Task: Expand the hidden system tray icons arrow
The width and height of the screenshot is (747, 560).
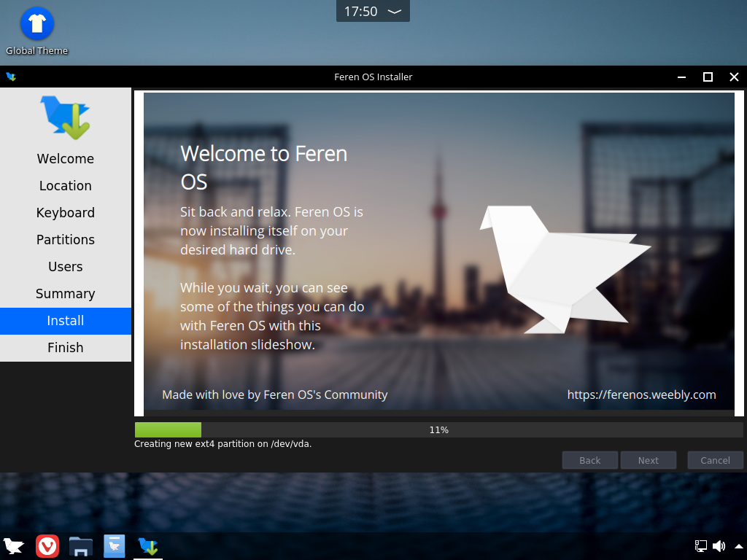Action: tap(738, 545)
